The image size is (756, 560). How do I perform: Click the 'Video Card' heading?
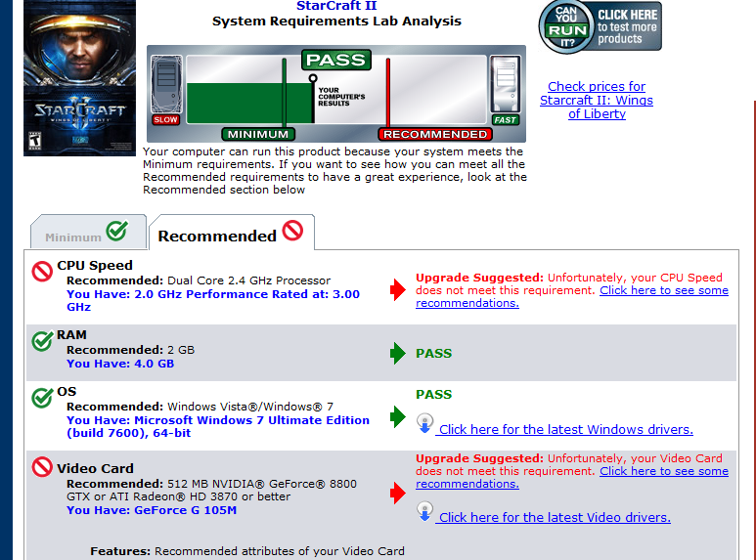tap(95, 468)
